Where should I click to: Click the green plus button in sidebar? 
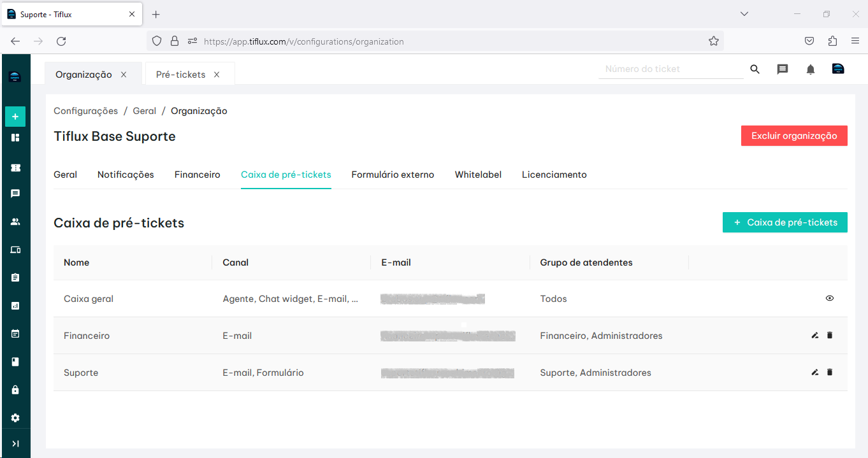point(15,117)
